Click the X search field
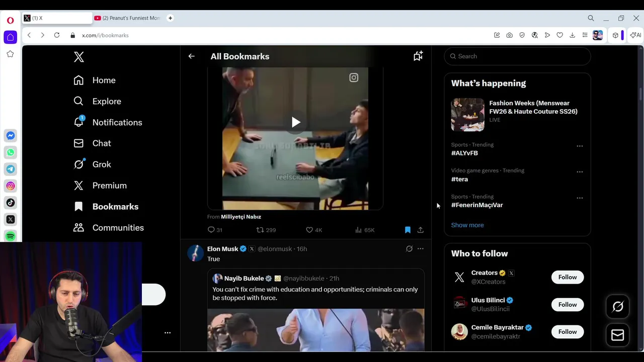 point(517,56)
